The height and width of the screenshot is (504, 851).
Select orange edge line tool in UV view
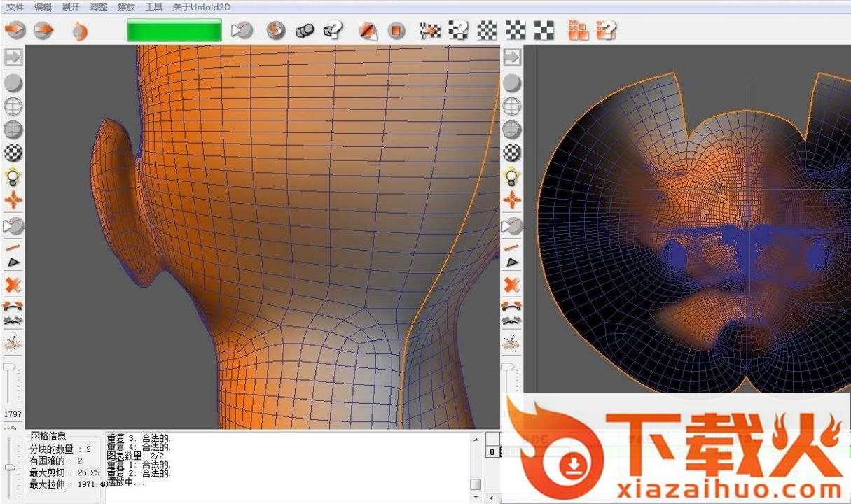pyautogui.click(x=513, y=248)
